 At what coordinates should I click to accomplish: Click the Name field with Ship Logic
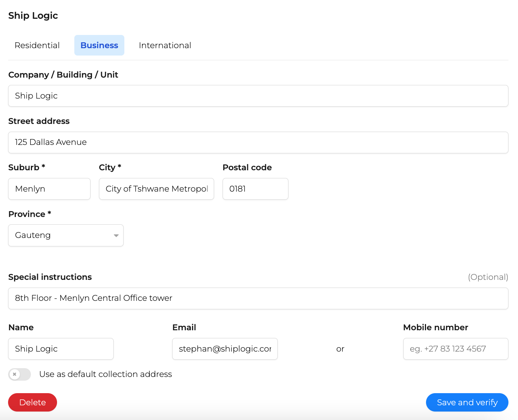pos(61,349)
